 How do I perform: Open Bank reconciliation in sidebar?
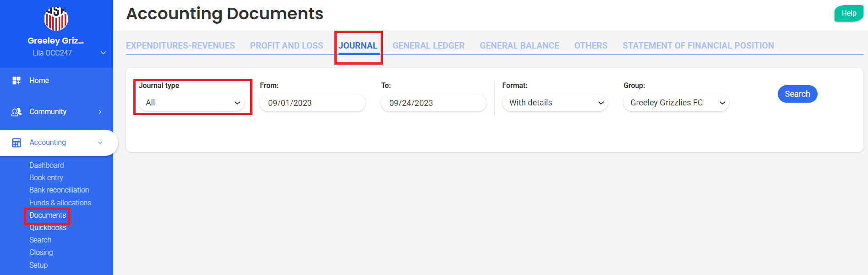pyautogui.click(x=59, y=190)
